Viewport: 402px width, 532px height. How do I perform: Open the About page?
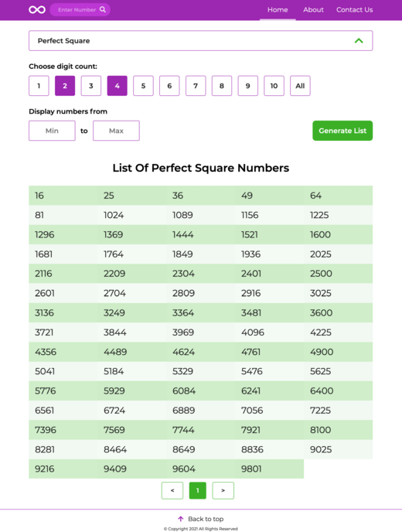pyautogui.click(x=313, y=10)
